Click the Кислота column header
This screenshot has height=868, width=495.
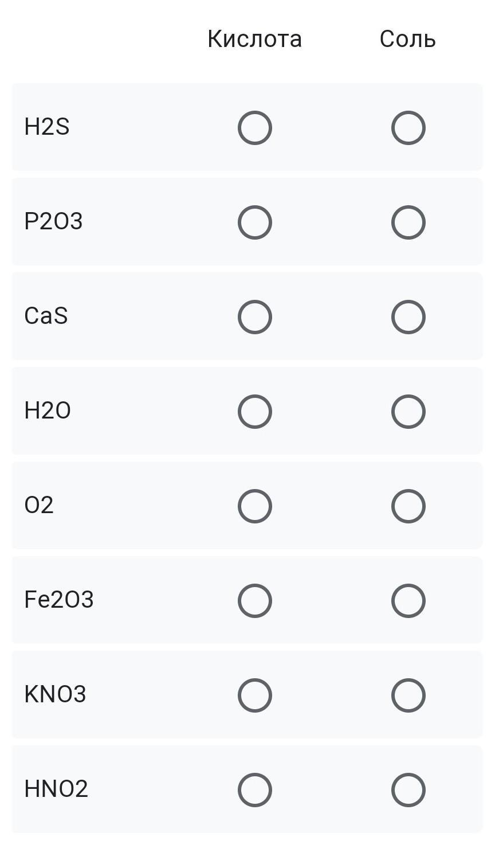(x=254, y=39)
